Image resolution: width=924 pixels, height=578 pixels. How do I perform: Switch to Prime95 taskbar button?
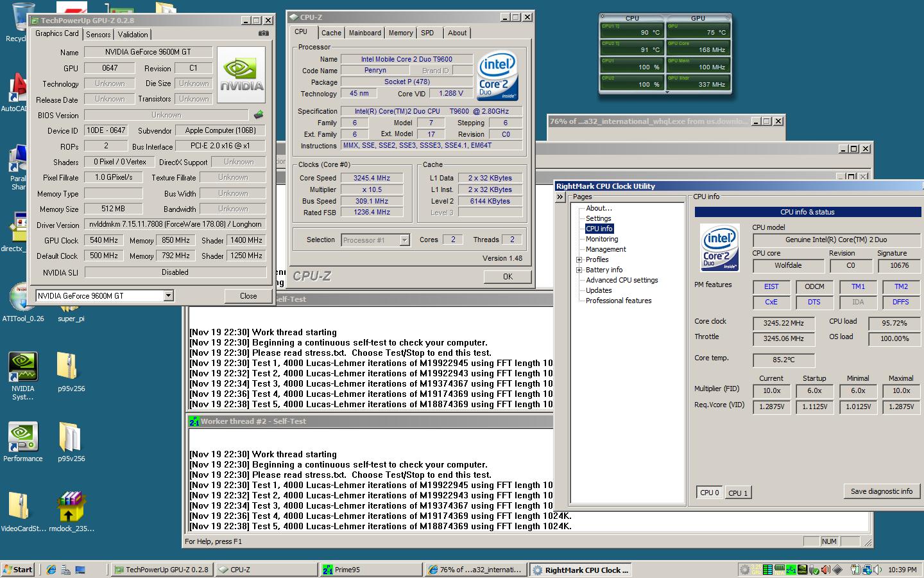[x=372, y=570]
